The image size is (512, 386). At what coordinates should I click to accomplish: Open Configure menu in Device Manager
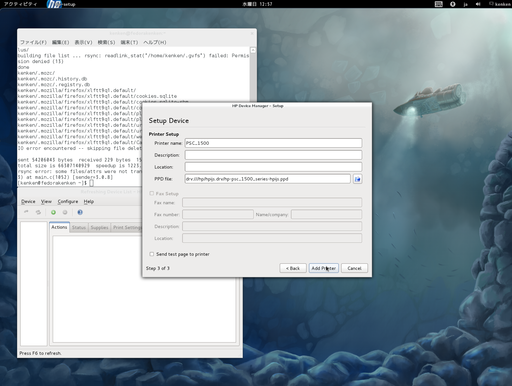tap(68, 201)
